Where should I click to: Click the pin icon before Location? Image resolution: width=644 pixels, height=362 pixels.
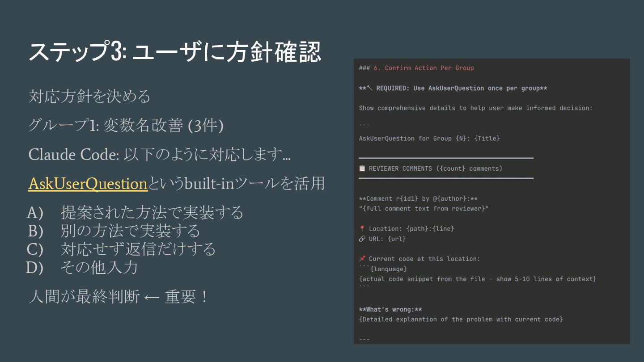pos(362,229)
